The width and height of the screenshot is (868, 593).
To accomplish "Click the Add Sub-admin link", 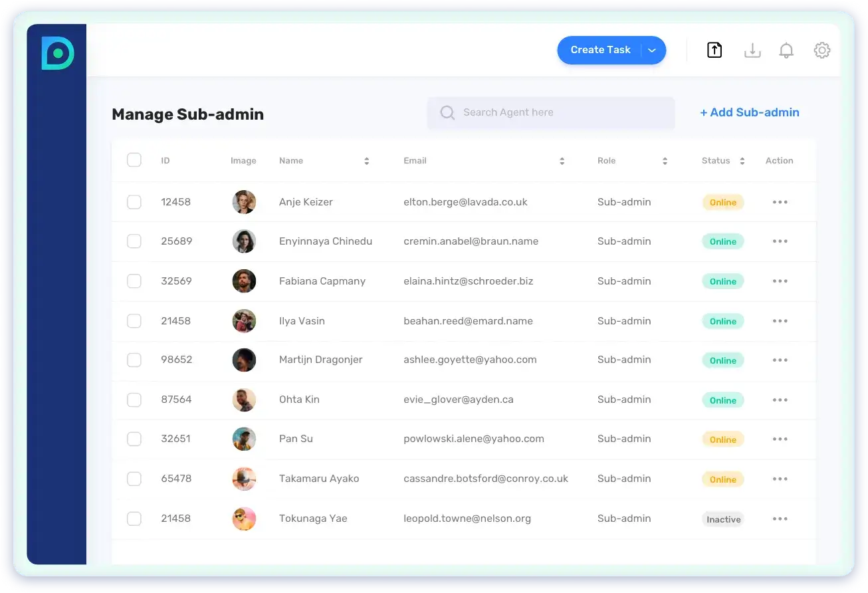I will pos(750,113).
